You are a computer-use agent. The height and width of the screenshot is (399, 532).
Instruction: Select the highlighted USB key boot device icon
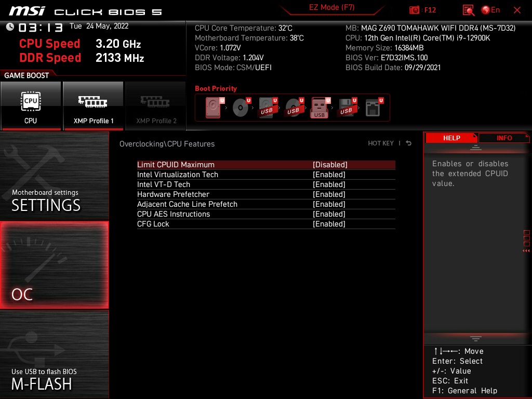[x=320, y=108]
